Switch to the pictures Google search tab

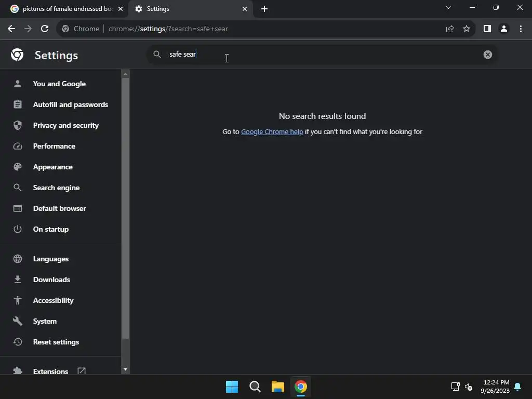[x=64, y=9]
